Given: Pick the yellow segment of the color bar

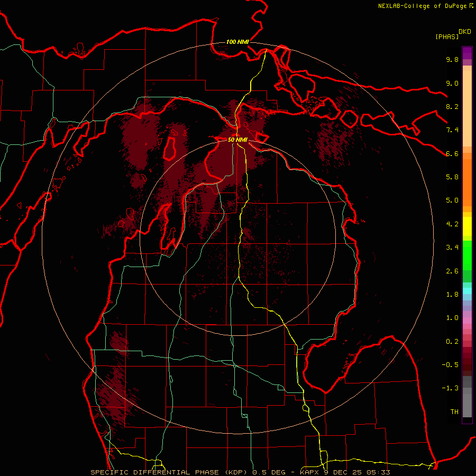Looking at the screenshot, I should tap(467, 226).
